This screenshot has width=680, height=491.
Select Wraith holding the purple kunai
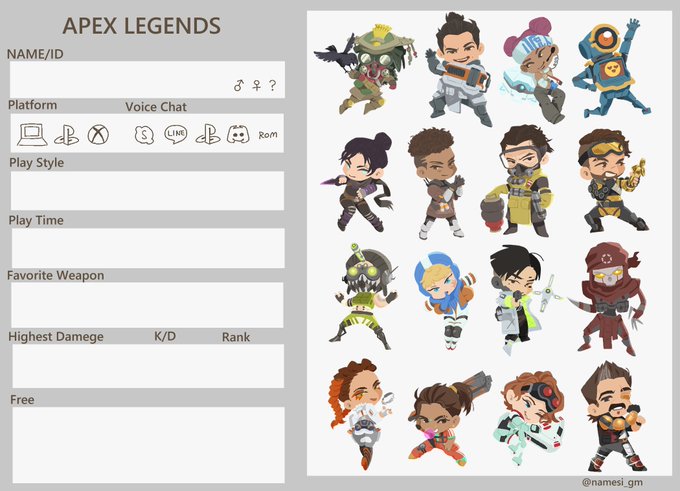click(x=358, y=182)
